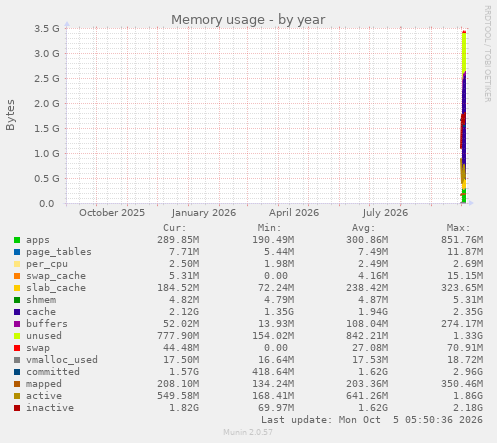Click the blue page_tables legend swatch
The height and width of the screenshot is (443, 497).
[x=17, y=252]
